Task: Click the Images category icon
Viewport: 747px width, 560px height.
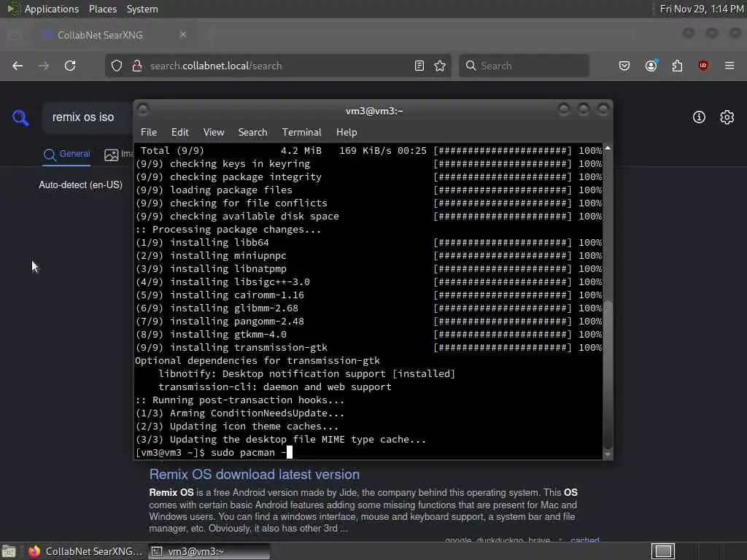Action: (112, 155)
